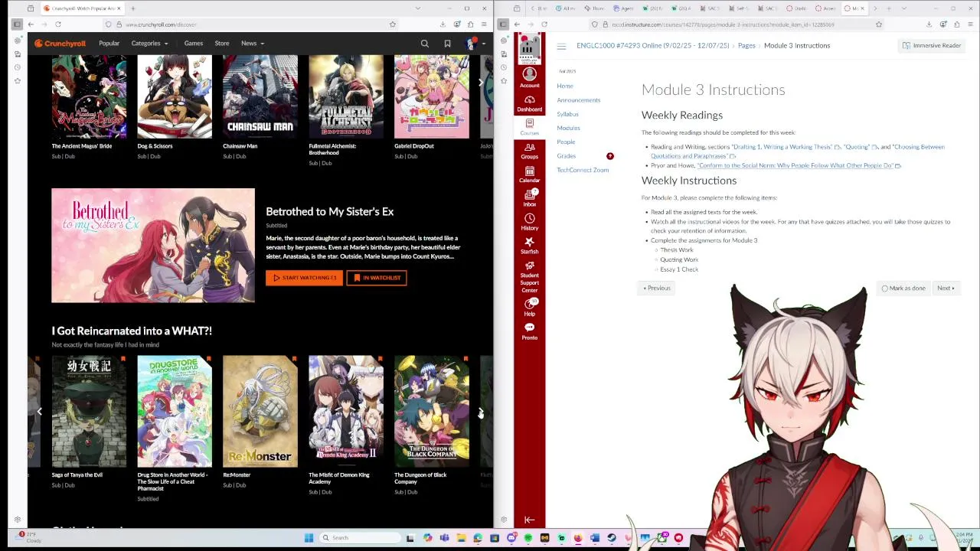Image resolution: width=980 pixels, height=551 pixels.
Task: Open the Student Support Center
Action: click(x=529, y=276)
